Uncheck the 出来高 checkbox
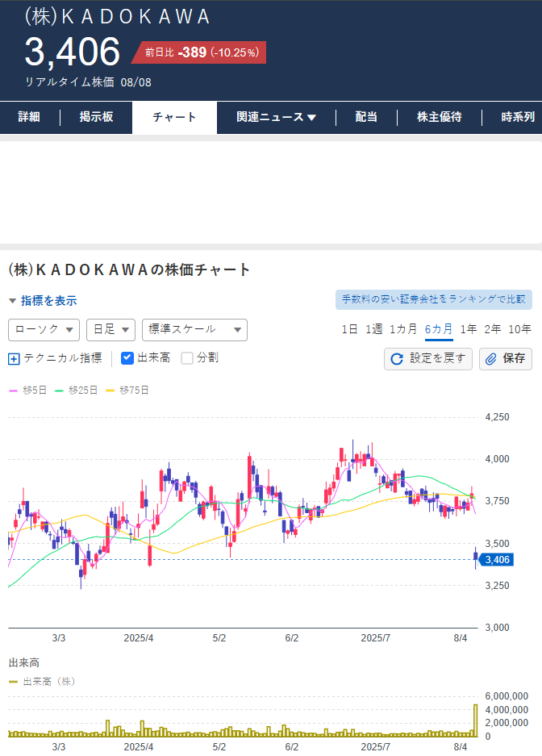This screenshot has height=756, width=542. coord(127,357)
